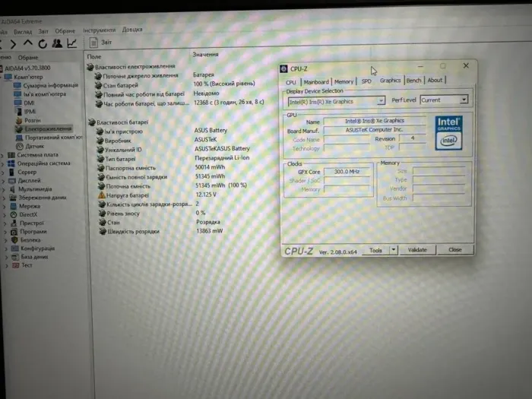The height and width of the screenshot is (399, 532).
Task: Open the Perf Level dropdown
Action: 463,100
